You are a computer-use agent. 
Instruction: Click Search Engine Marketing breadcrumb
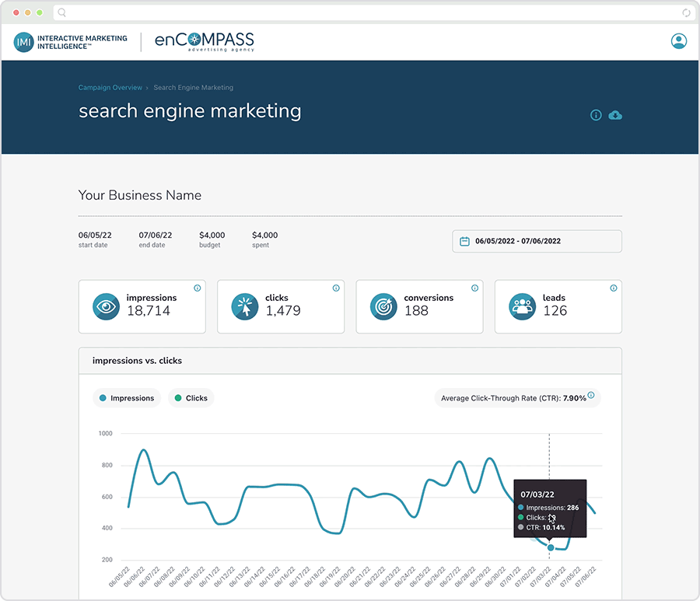pos(193,88)
